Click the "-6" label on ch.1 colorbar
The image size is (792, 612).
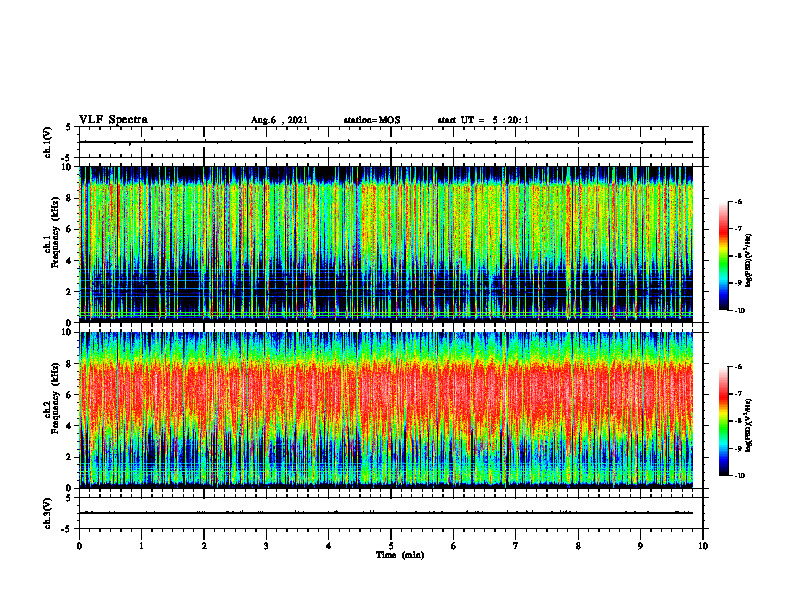click(738, 202)
